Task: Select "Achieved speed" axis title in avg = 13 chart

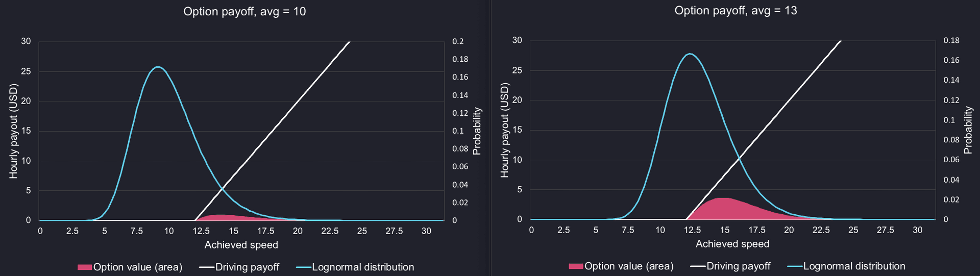Action: pos(732,244)
